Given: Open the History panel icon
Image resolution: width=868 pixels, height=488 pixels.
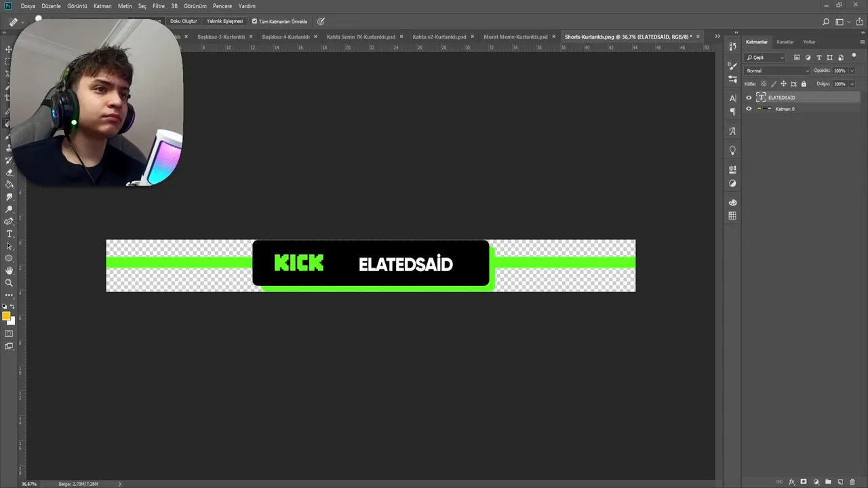Looking at the screenshot, I should coord(732,46).
